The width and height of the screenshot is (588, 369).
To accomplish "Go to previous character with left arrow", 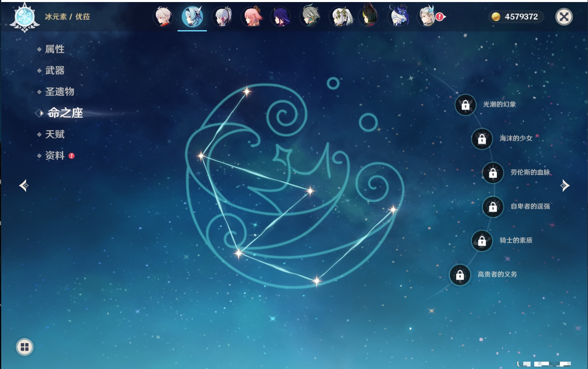I will 24,186.
